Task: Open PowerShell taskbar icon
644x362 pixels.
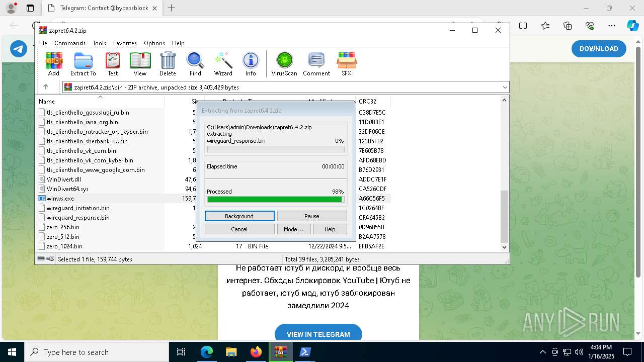Action: pos(305,352)
